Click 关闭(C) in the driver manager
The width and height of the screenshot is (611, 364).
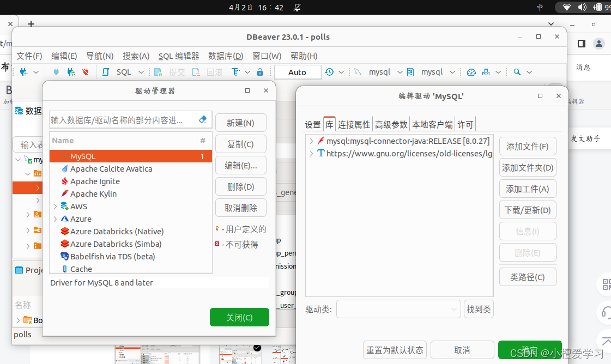pyautogui.click(x=239, y=317)
